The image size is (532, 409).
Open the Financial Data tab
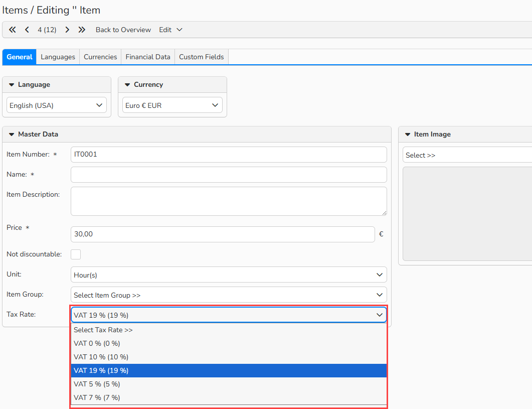(x=147, y=57)
